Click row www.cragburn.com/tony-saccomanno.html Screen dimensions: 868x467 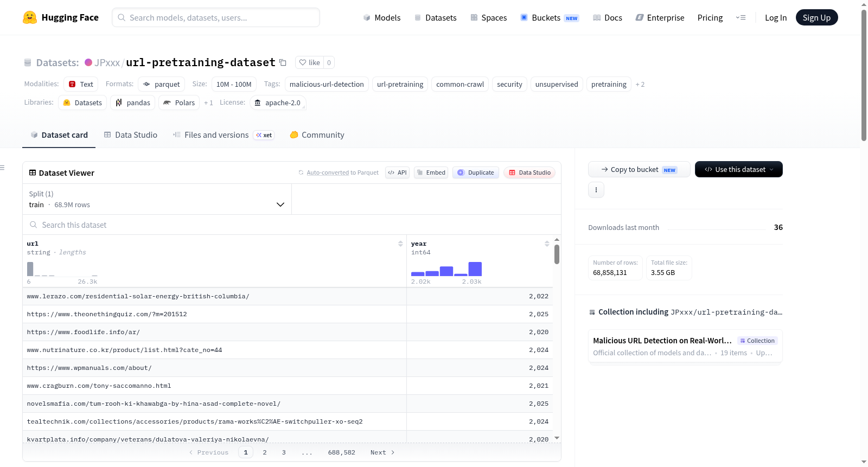[288, 386]
